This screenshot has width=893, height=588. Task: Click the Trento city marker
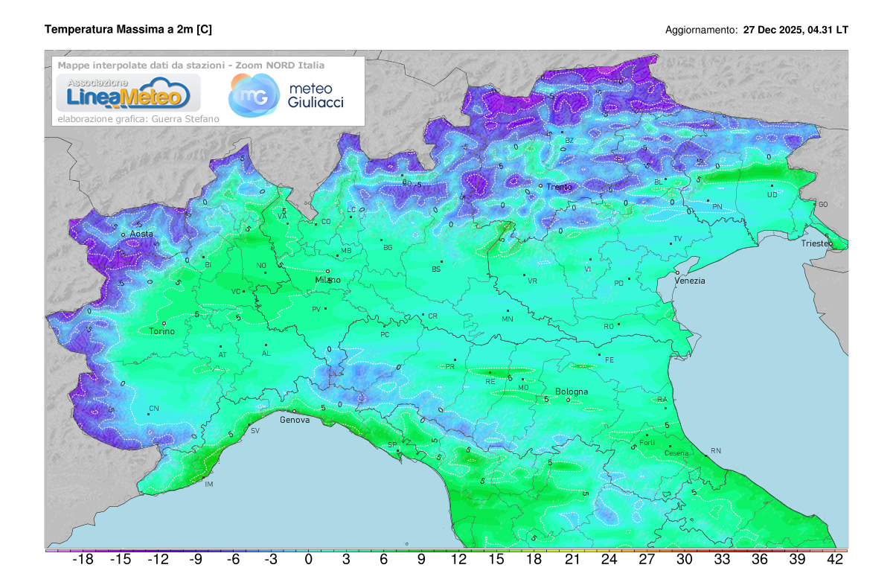pos(541,185)
